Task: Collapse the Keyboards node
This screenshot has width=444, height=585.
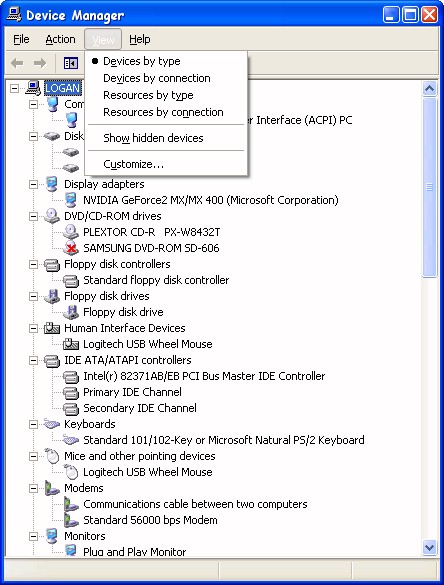Action: pyautogui.click(x=34, y=425)
